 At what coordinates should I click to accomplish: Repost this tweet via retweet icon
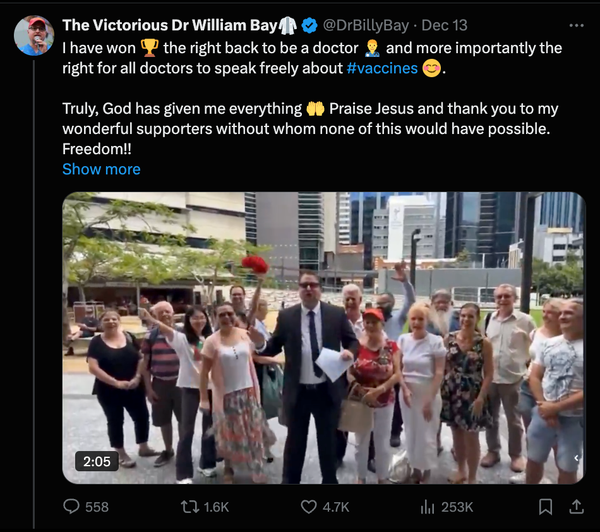[x=186, y=507]
